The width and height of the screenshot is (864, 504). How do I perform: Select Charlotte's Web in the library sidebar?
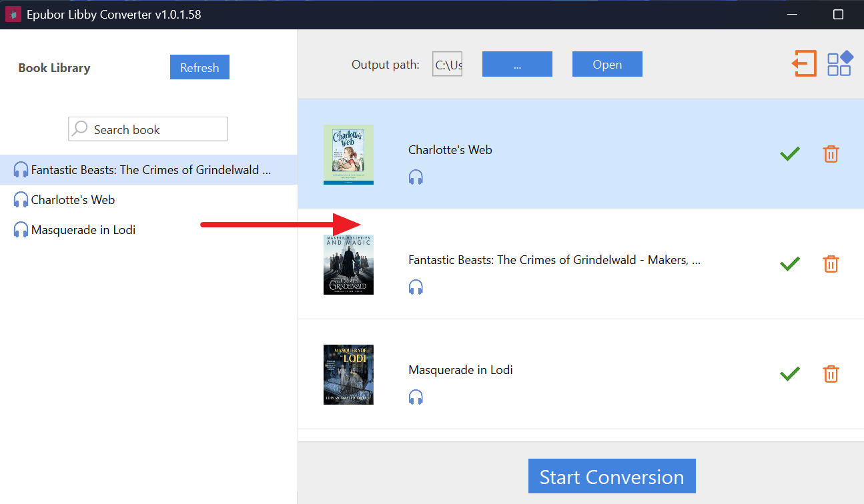73,200
